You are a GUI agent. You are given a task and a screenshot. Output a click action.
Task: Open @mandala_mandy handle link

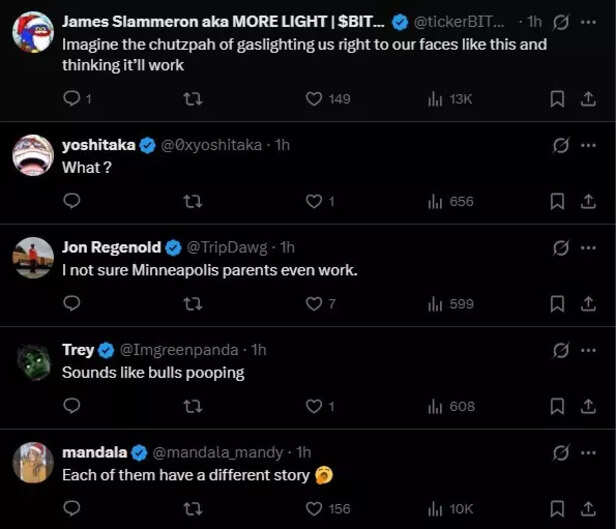tap(218, 452)
